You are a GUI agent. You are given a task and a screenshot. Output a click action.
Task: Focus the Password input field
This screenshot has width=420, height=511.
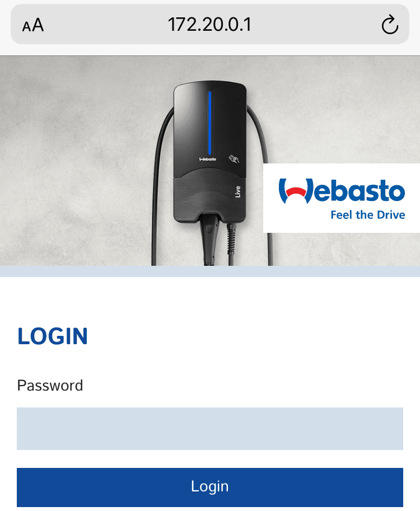(210, 429)
